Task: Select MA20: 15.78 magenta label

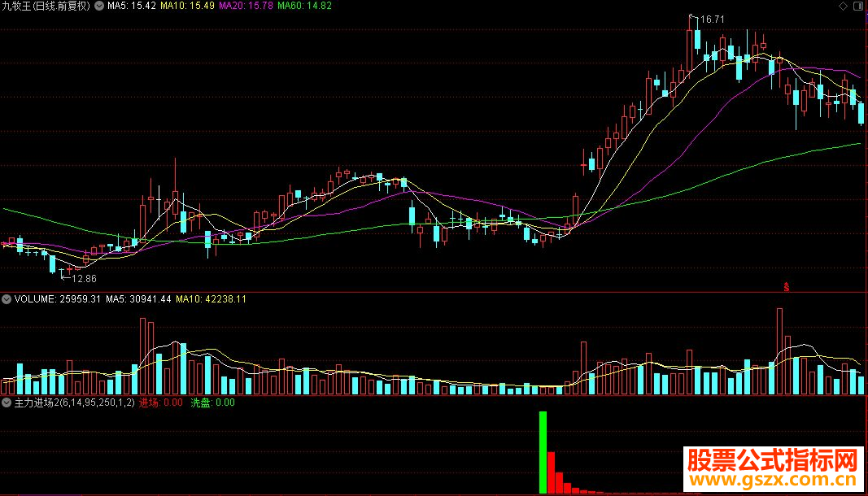Action: click(x=246, y=6)
